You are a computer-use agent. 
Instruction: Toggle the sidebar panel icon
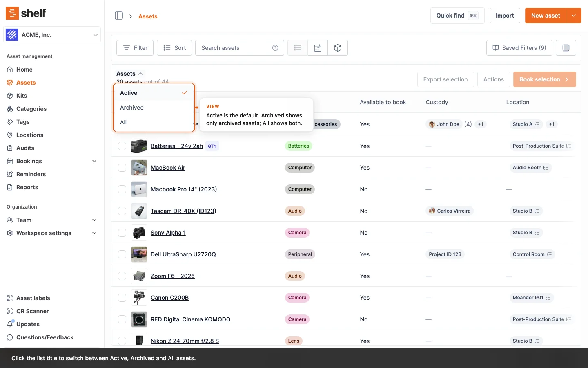[119, 16]
